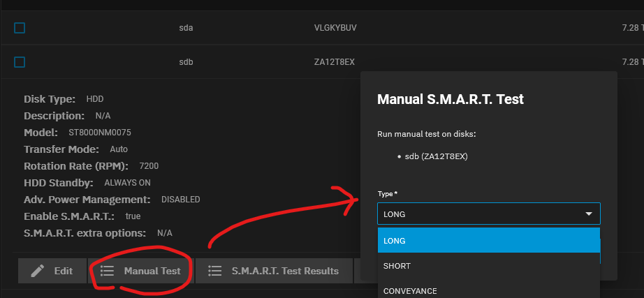The width and height of the screenshot is (644, 298).
Task: Click the sdb (ZA12T8EX) bullet in dialog
Action: click(x=436, y=156)
